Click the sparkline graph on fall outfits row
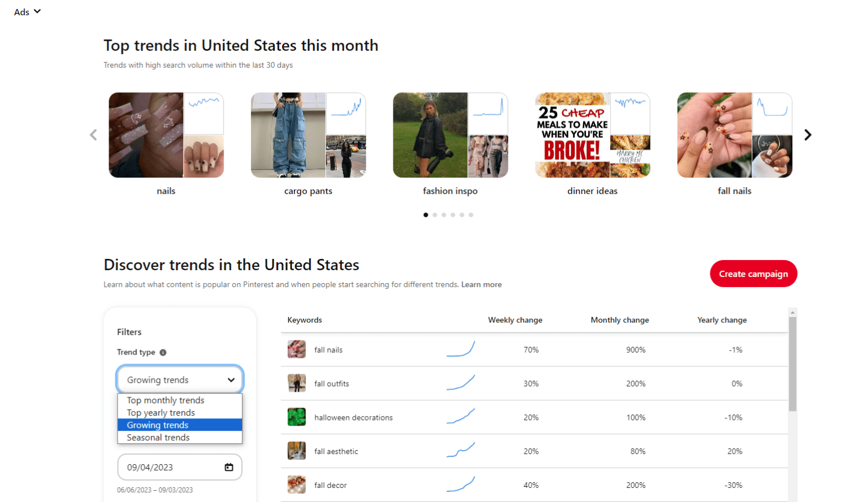This screenshot has width=868, height=502. (461, 383)
